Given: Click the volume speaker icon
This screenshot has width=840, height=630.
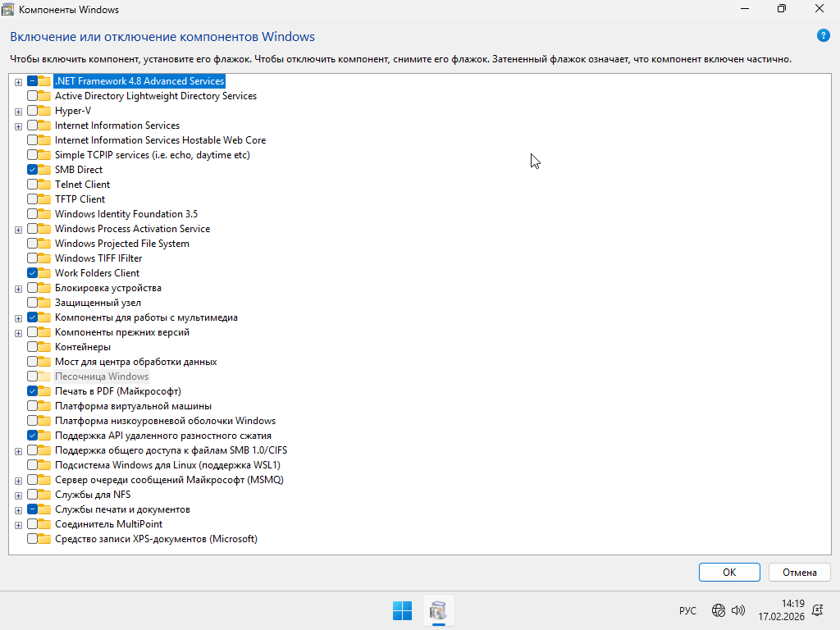Looking at the screenshot, I should point(738,610).
